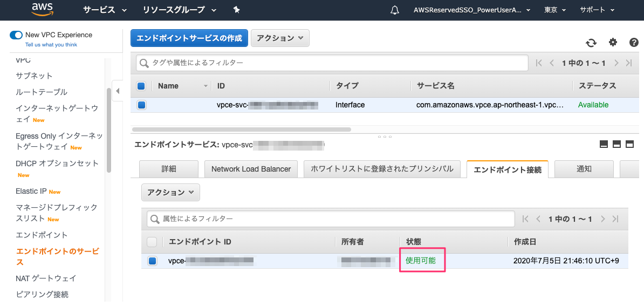Open エンドポイントのサービス in the sidebar

pos(58,257)
